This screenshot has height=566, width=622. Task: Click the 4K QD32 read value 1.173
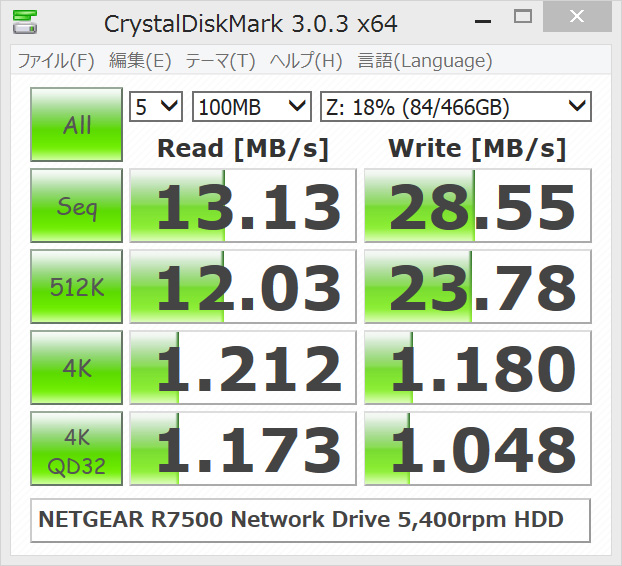pyautogui.click(x=243, y=449)
